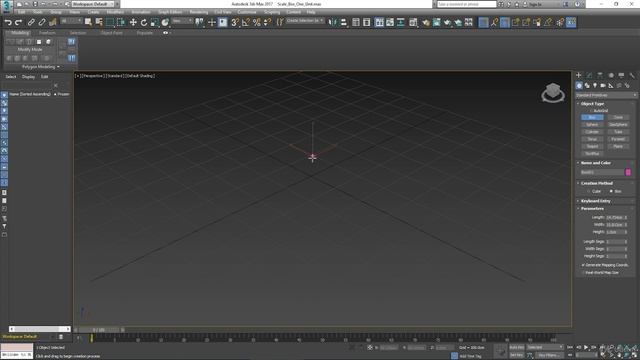Screen dimensions: 640x360
Task: Open the Motion tab in command panel
Action: [x=611, y=75]
